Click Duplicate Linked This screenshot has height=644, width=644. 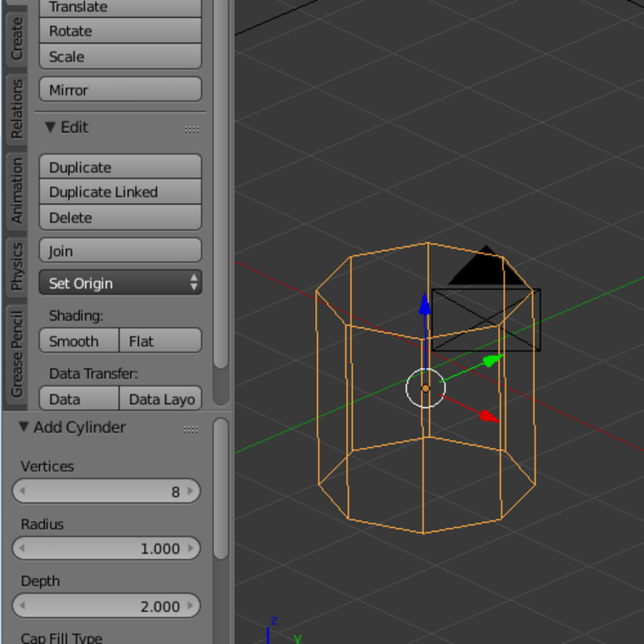(x=120, y=192)
